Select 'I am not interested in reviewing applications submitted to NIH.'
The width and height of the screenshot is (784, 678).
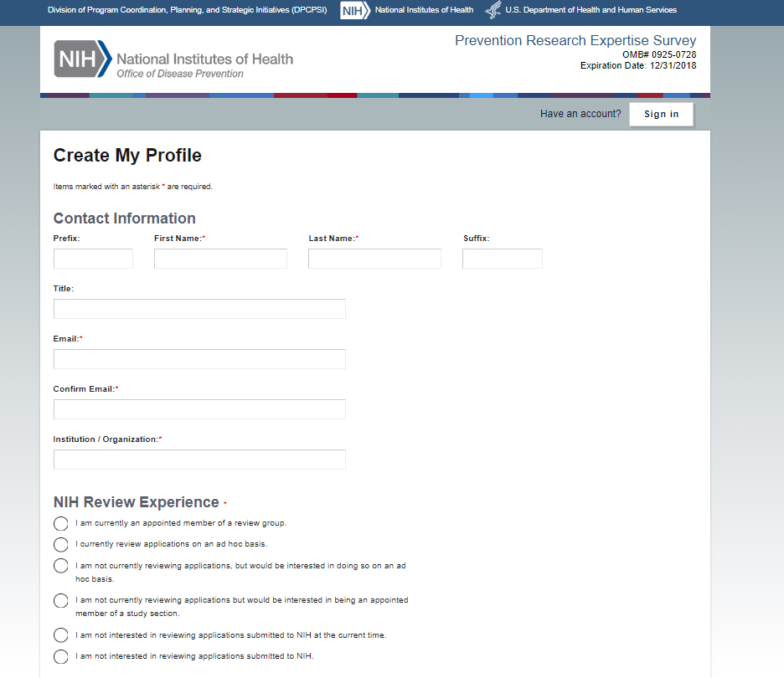pos(61,656)
